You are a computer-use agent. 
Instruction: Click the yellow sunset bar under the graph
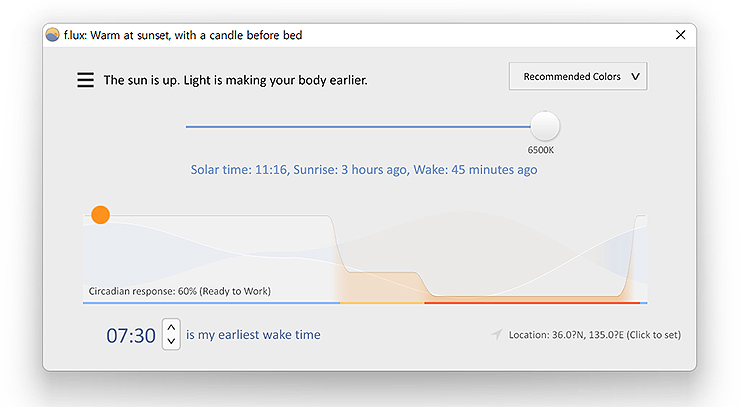coord(382,302)
